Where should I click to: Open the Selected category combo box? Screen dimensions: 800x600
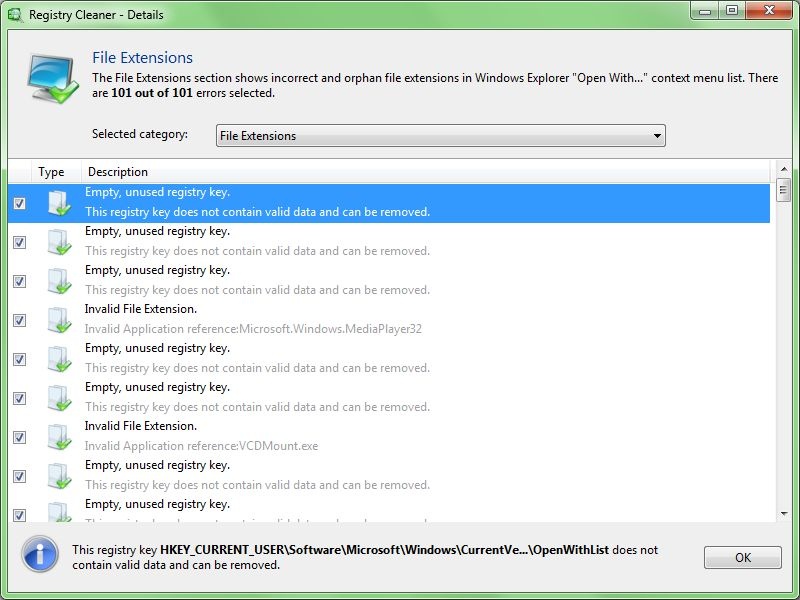click(440, 136)
